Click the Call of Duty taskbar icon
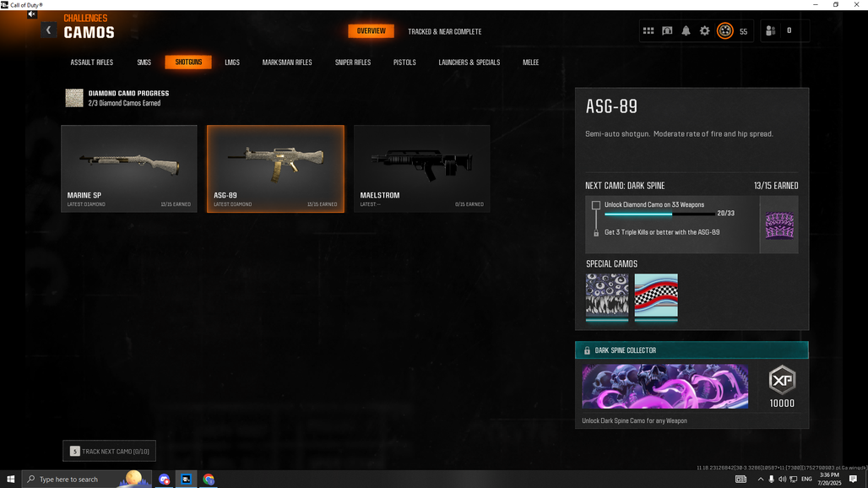 pos(186,480)
